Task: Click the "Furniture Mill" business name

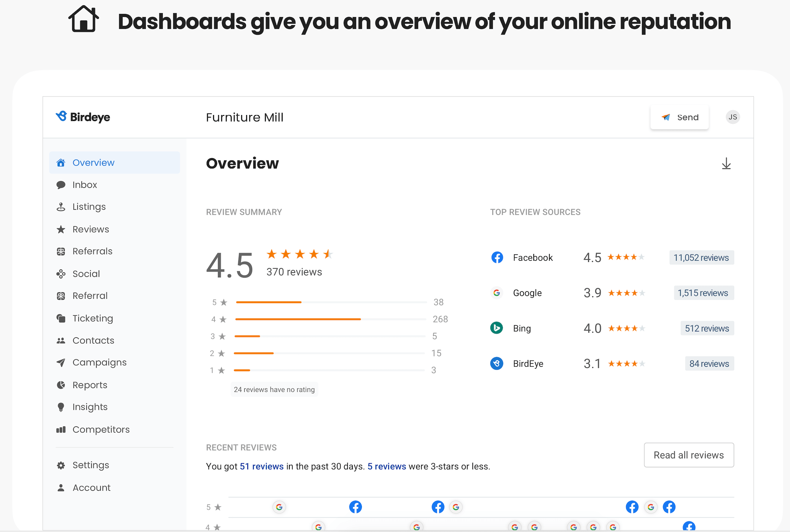Action: (x=245, y=118)
